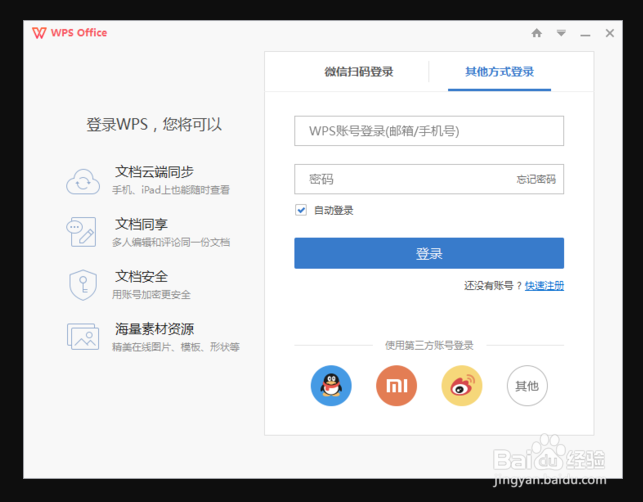The image size is (643, 502).
Task: Click the 自动登录 label text
Action: [333, 210]
